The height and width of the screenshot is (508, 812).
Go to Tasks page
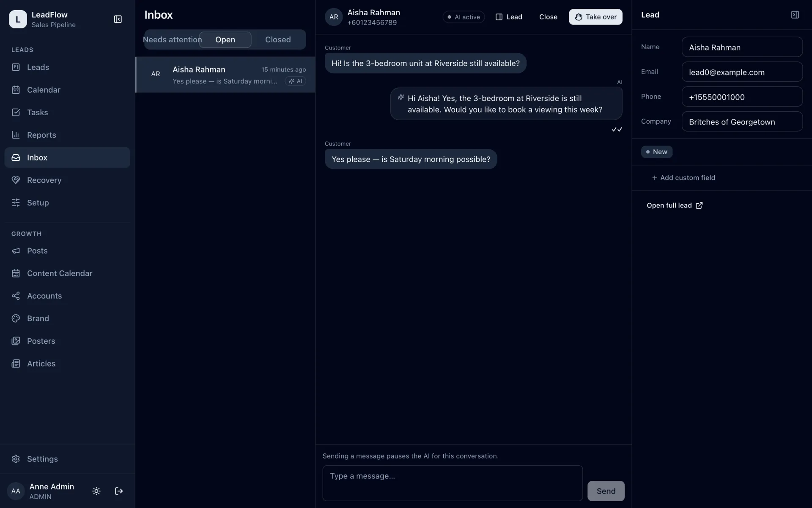click(67, 112)
